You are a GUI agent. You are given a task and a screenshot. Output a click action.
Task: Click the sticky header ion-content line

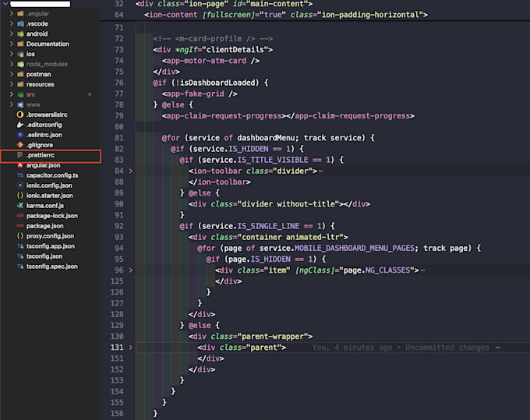click(286, 15)
